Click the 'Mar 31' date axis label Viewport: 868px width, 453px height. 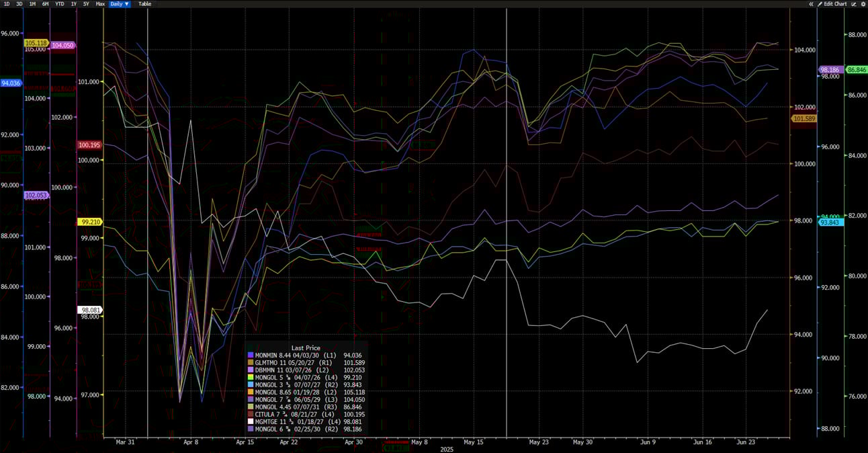[x=126, y=442]
